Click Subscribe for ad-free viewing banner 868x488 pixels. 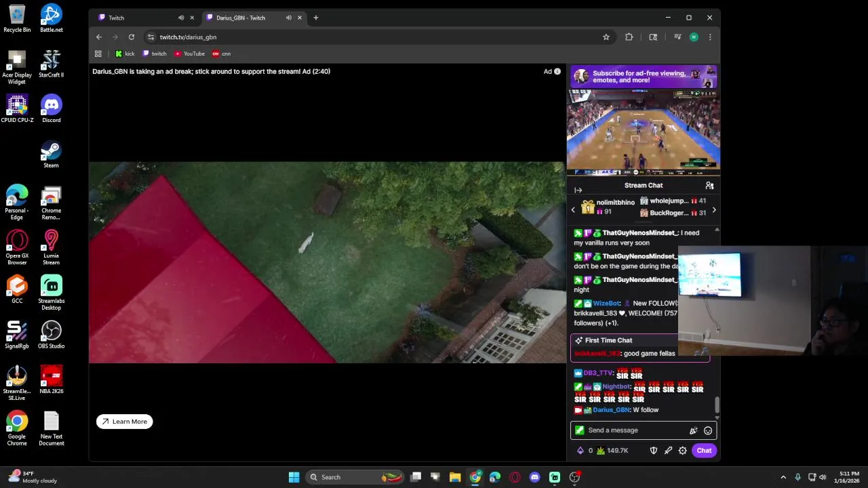point(644,77)
